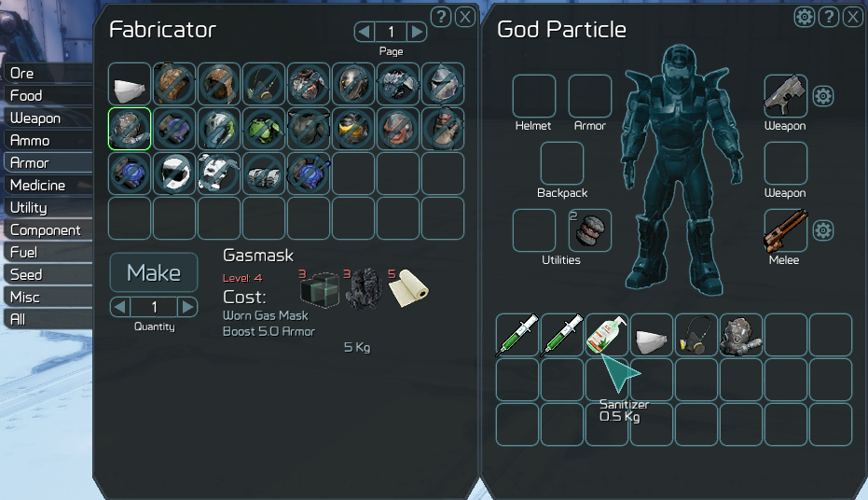Viewport: 868px width, 500px height.
Task: Increase the crafting quantity
Action: pos(187,306)
